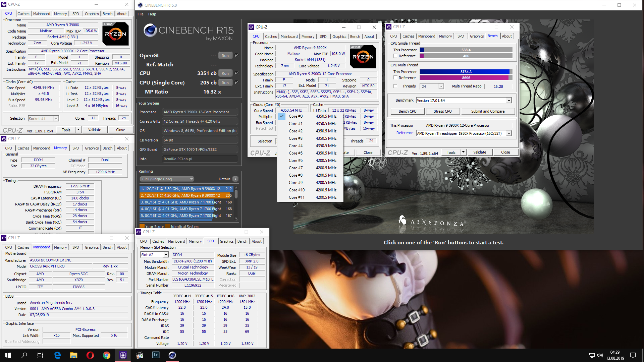644x362 pixels.
Task: Click the single-thread This Processor bar 538.4
Action: [x=466, y=50]
